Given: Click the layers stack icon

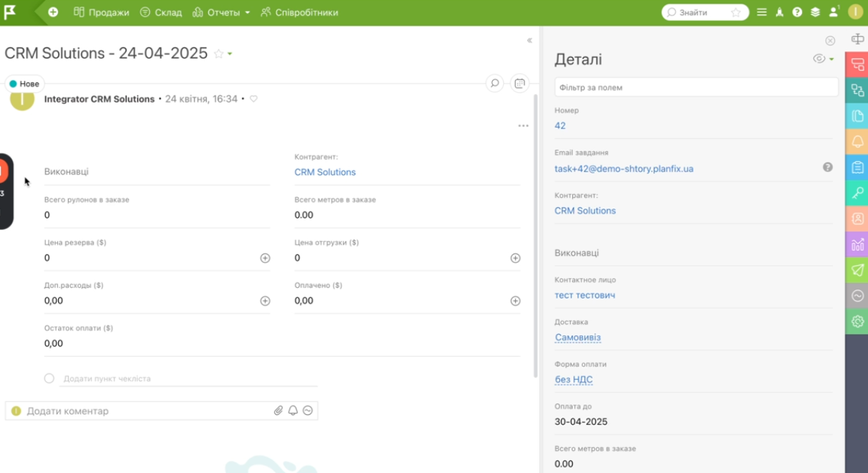Looking at the screenshot, I should pyautogui.click(x=815, y=12).
